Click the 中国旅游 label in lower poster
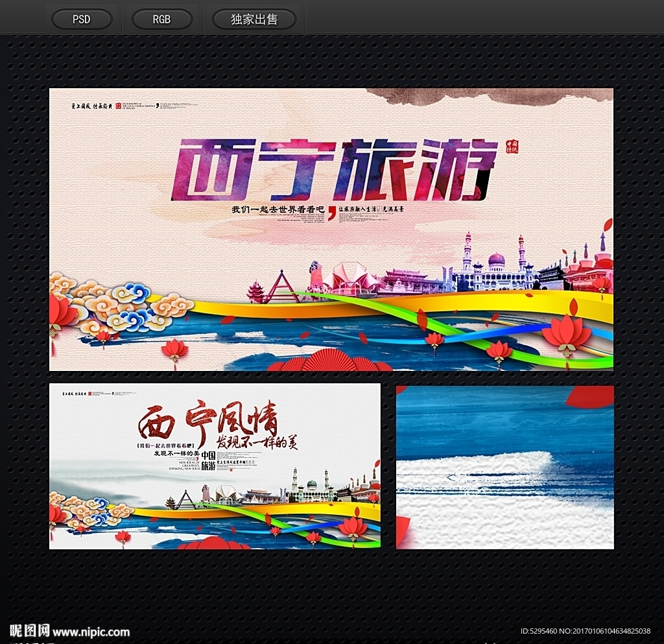This screenshot has width=664, height=644. (x=208, y=460)
